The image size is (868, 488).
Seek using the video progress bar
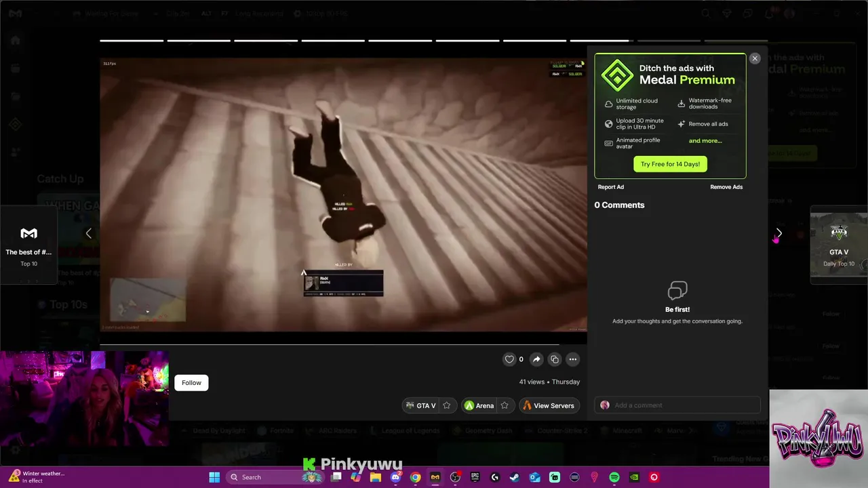click(343, 344)
